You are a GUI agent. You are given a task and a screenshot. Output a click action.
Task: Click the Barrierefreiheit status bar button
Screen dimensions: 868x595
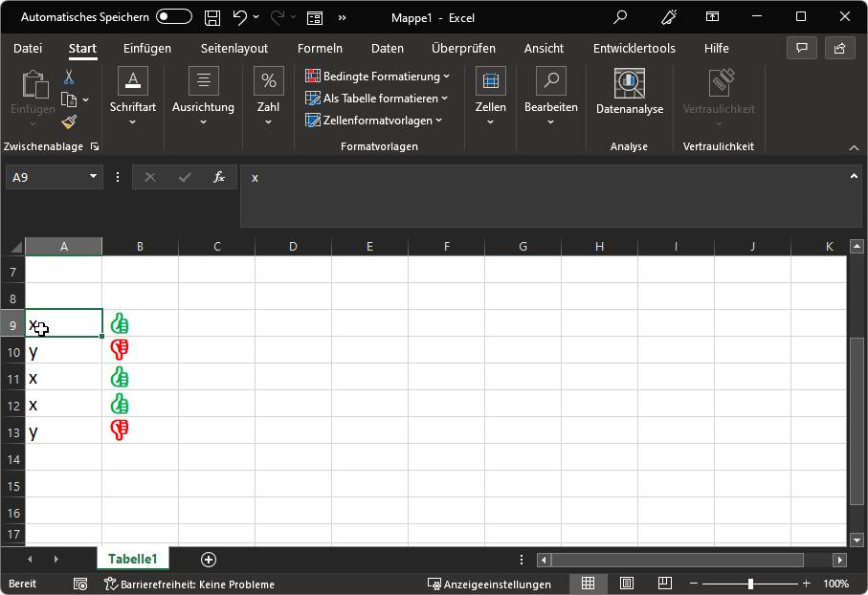click(172, 584)
